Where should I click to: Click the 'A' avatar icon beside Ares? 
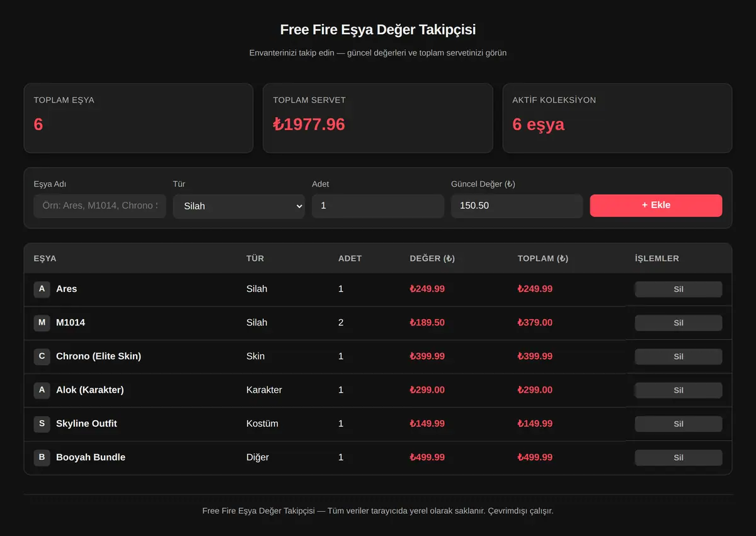(x=42, y=289)
